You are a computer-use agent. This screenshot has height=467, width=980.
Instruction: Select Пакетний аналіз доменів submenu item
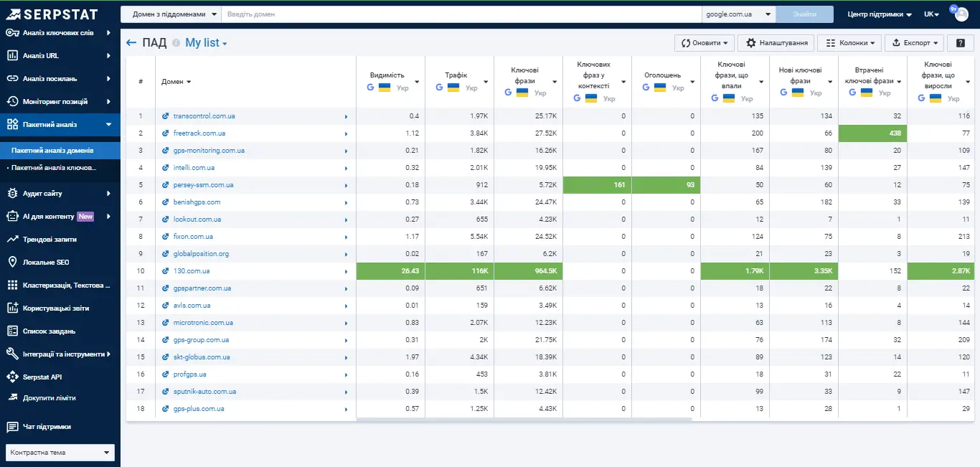point(60,151)
